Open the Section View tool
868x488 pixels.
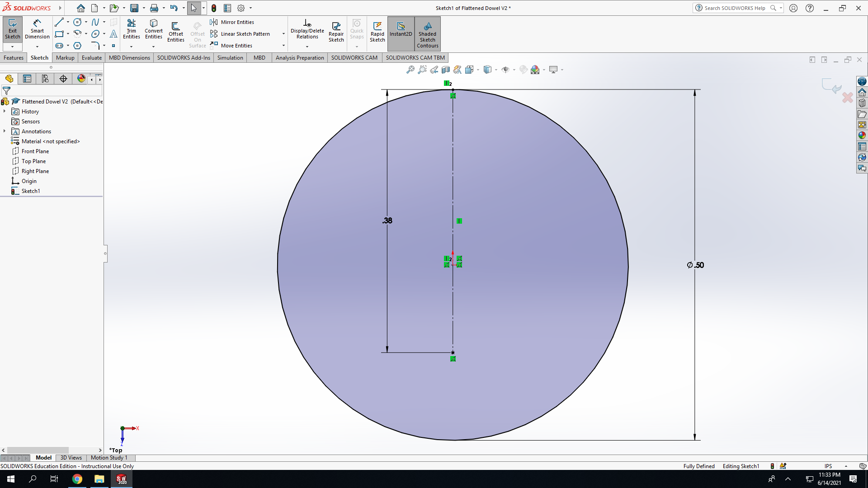(x=446, y=70)
